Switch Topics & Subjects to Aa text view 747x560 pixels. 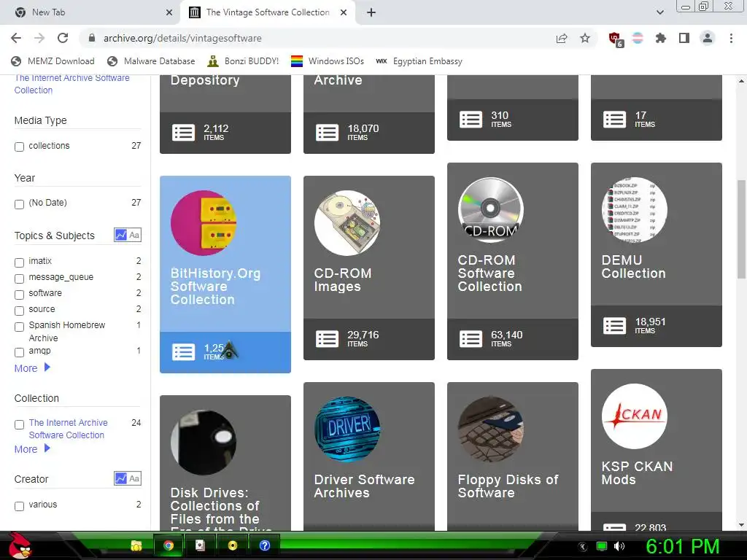point(134,235)
